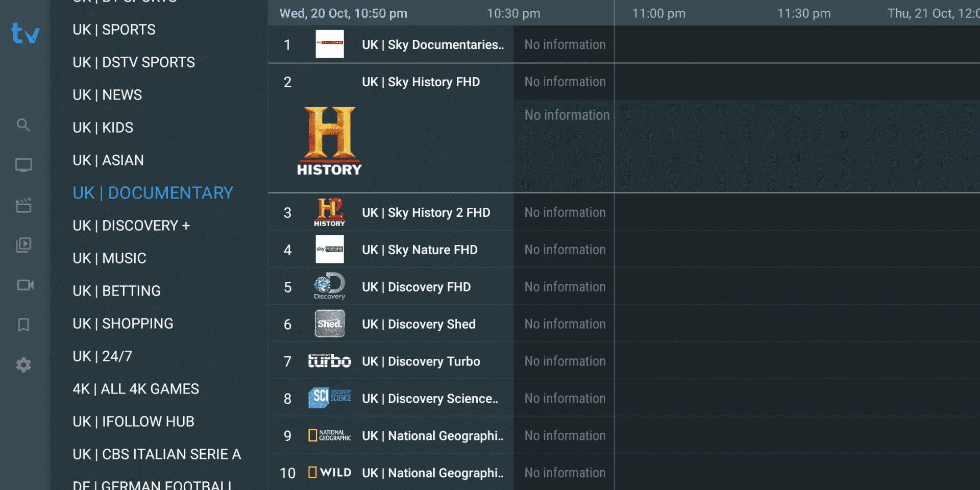Click the History 2 channel logo
The image size is (980, 490).
(x=330, y=212)
